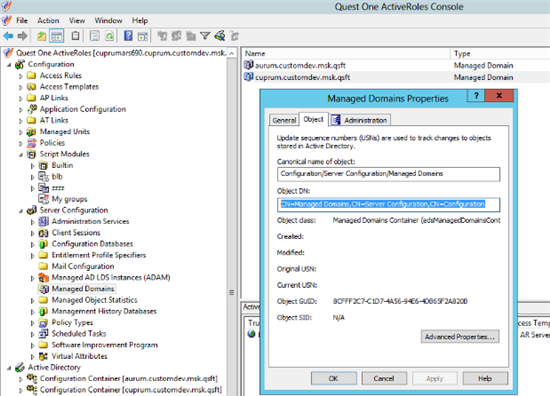Viewport: 550px width, 396px height.
Task: Select the blb script module item
Action: point(57,176)
